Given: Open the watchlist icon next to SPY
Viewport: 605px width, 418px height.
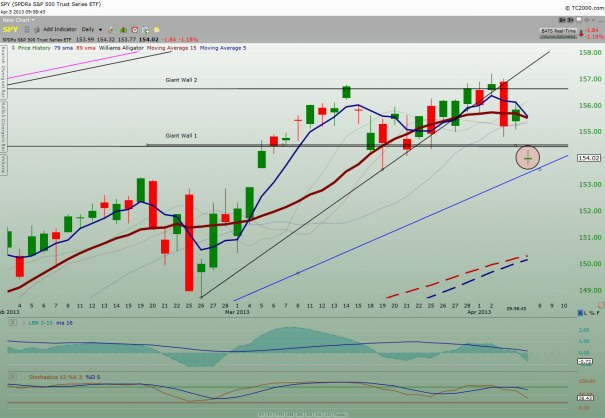Looking at the screenshot, I should [26, 30].
